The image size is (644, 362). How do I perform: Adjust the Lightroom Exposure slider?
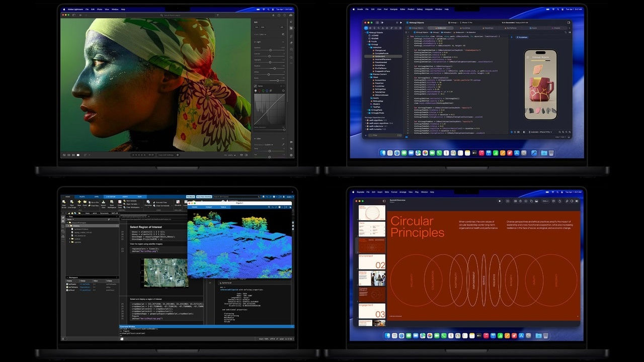pyautogui.click(x=271, y=50)
